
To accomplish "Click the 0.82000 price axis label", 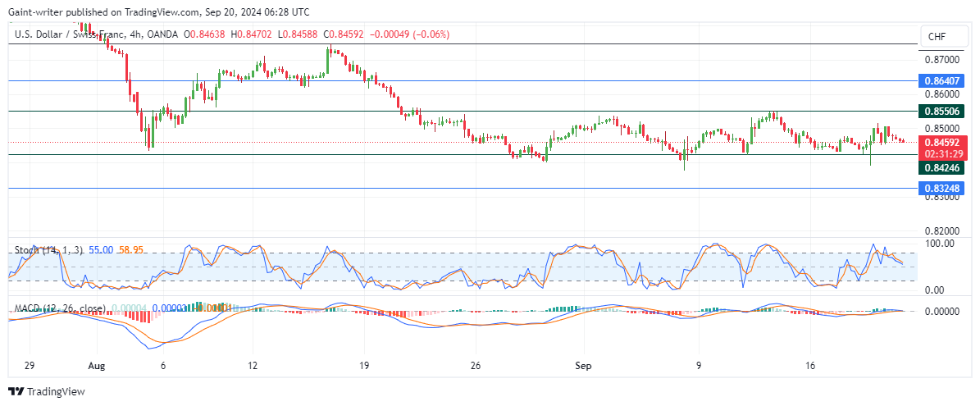I will point(941,231).
